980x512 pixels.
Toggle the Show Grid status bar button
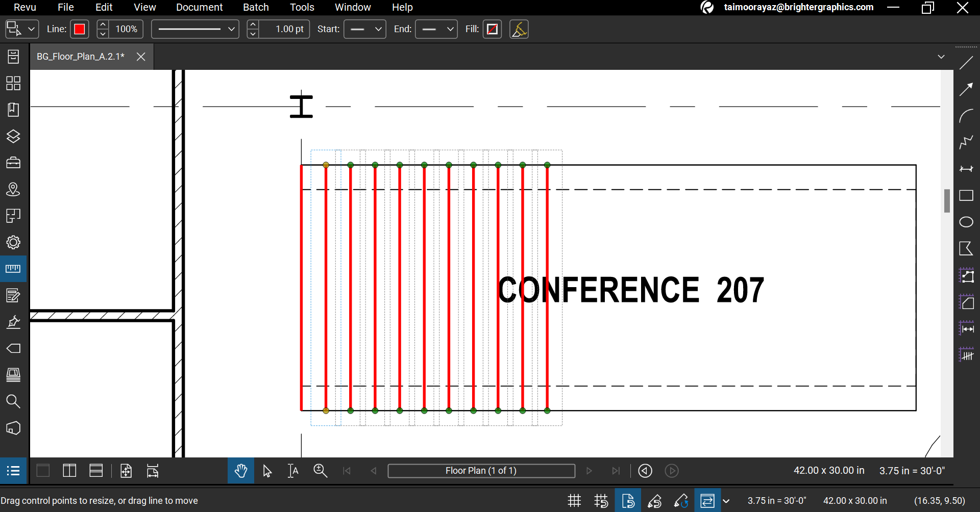(575, 501)
